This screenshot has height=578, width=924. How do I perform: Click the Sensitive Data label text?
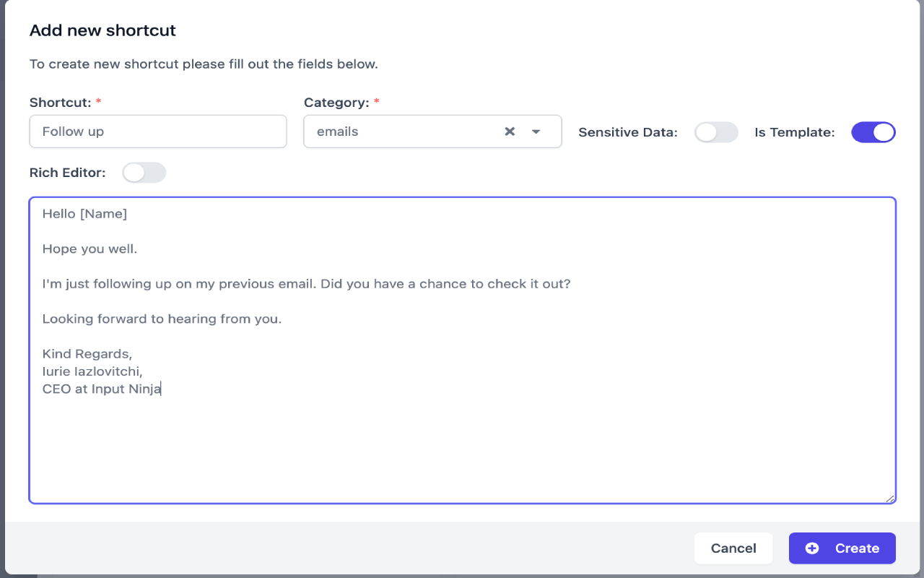(628, 132)
